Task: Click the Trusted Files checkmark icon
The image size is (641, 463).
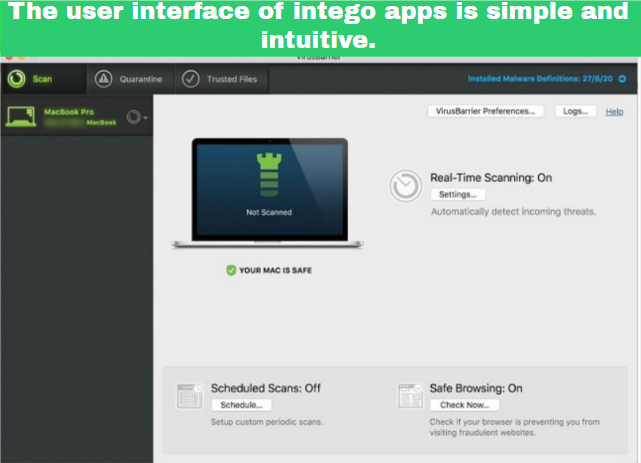Action: click(x=190, y=79)
